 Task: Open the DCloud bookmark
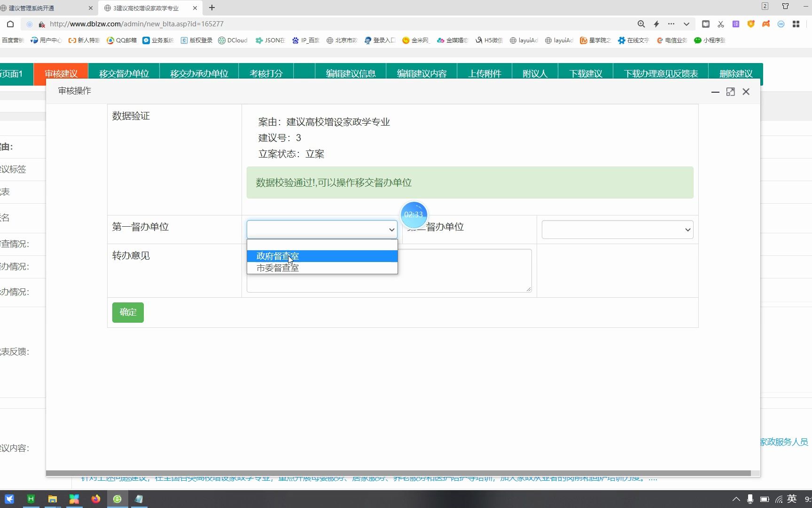[233, 40]
